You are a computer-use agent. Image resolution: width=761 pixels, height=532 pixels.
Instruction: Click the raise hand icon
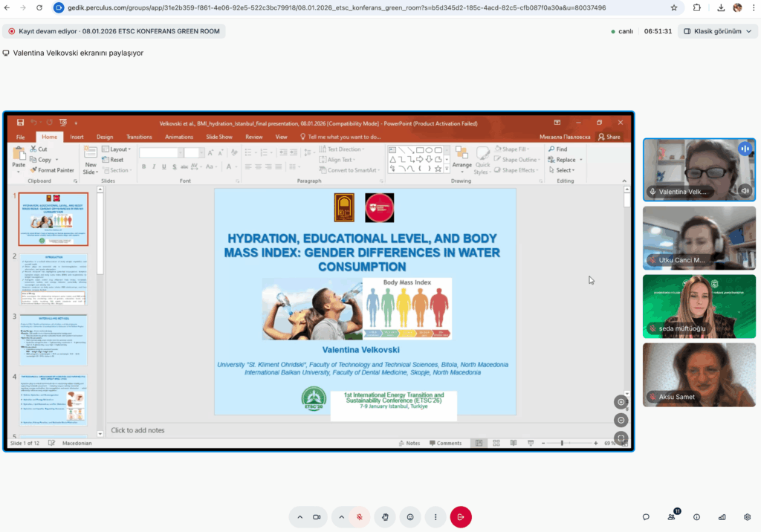click(385, 516)
